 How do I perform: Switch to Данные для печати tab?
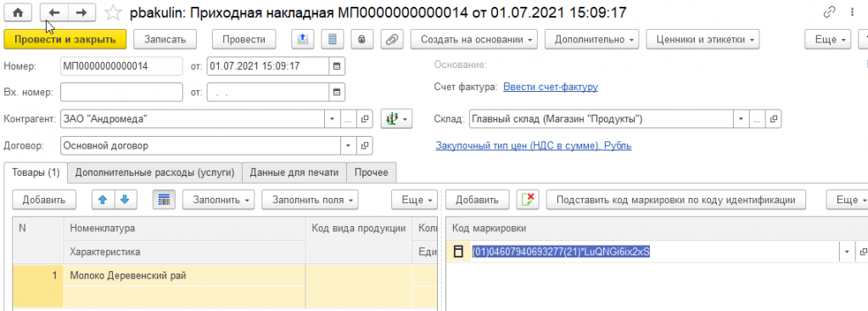point(294,172)
